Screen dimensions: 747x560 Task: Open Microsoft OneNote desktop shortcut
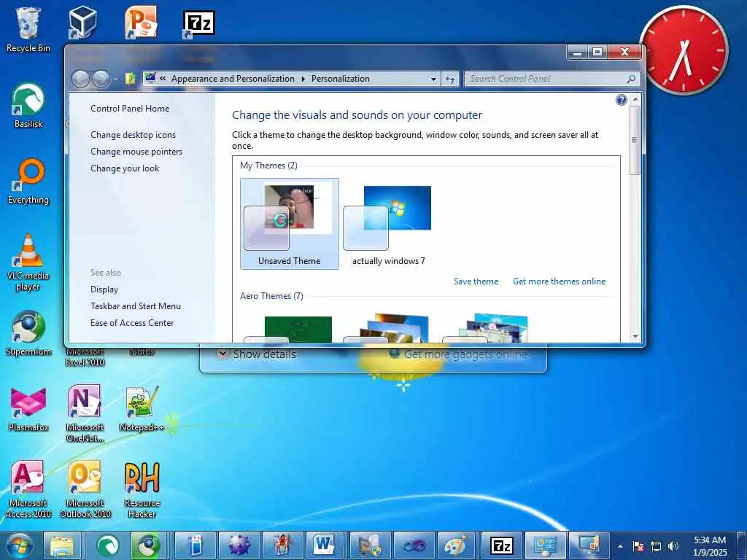(x=85, y=413)
